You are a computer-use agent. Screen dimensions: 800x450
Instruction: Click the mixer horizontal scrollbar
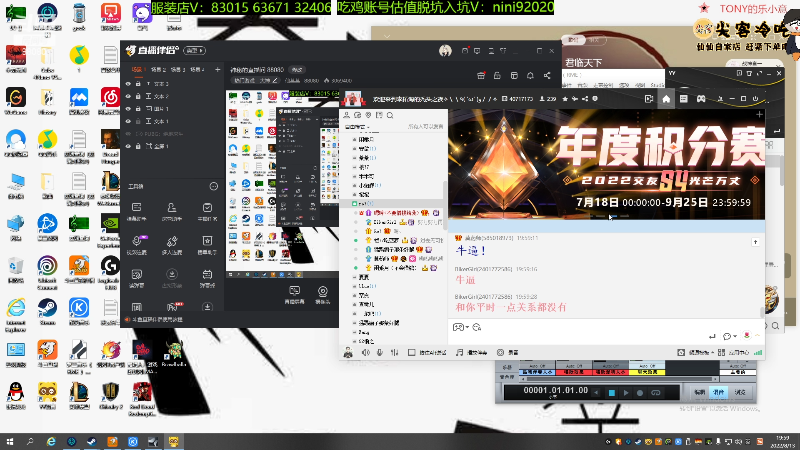pyautogui.click(x=619, y=379)
